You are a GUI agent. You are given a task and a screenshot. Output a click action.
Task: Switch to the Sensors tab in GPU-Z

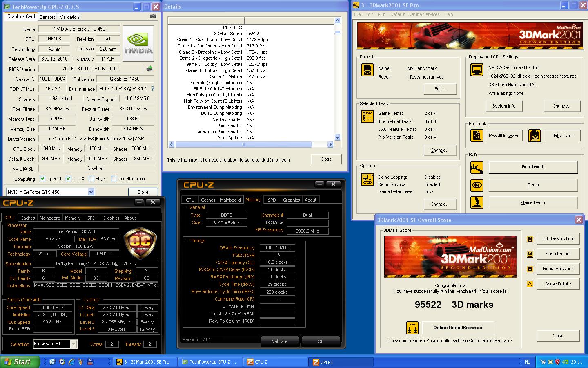point(47,17)
